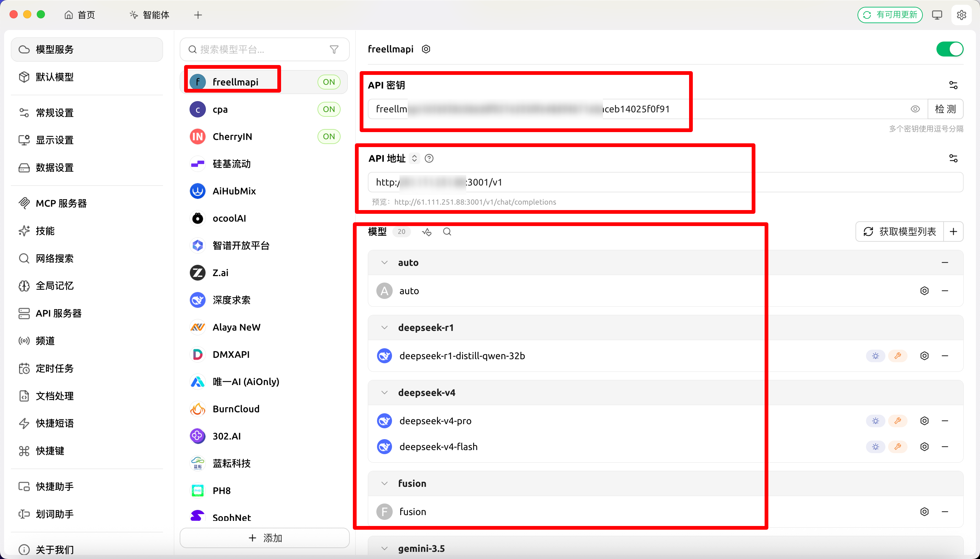Collapse the deepseek-v4 model group

(x=384, y=393)
